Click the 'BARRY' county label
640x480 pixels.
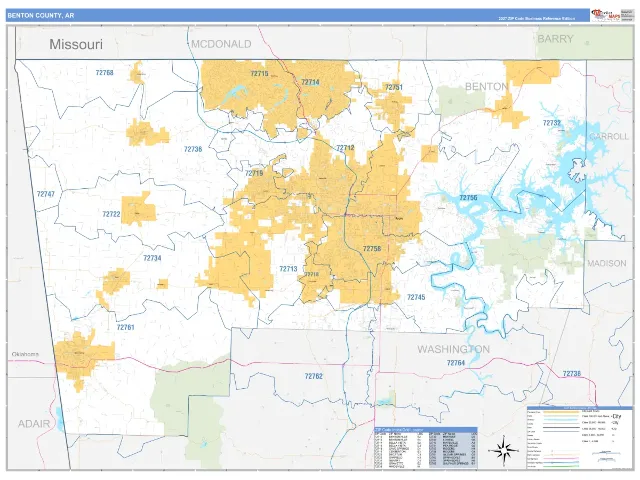tap(556, 39)
